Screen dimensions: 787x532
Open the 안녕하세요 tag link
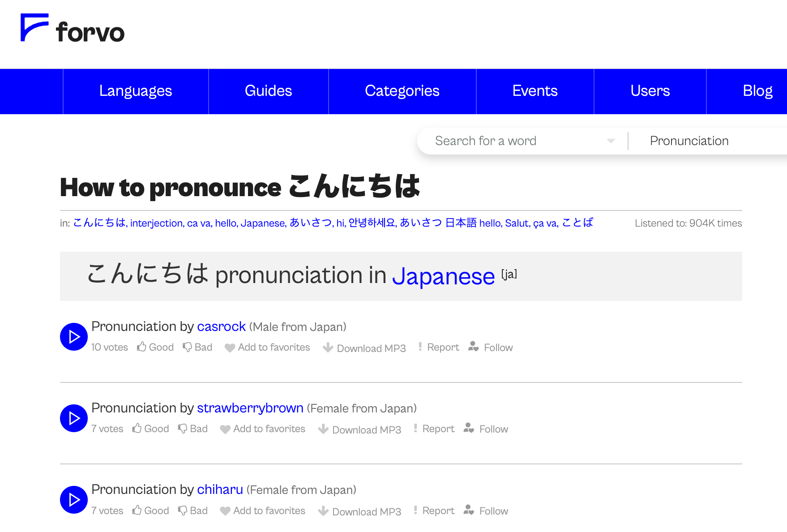tap(372, 223)
